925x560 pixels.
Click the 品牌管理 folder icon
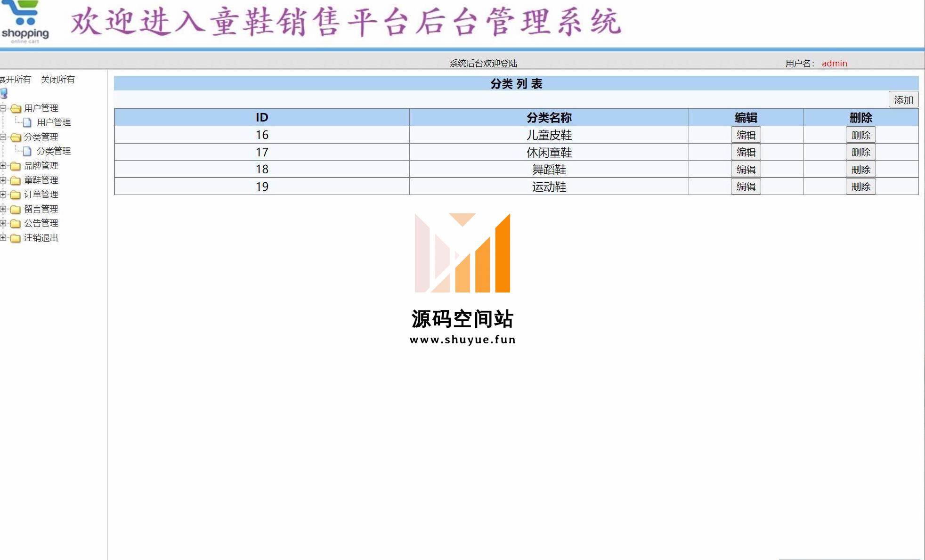16,166
